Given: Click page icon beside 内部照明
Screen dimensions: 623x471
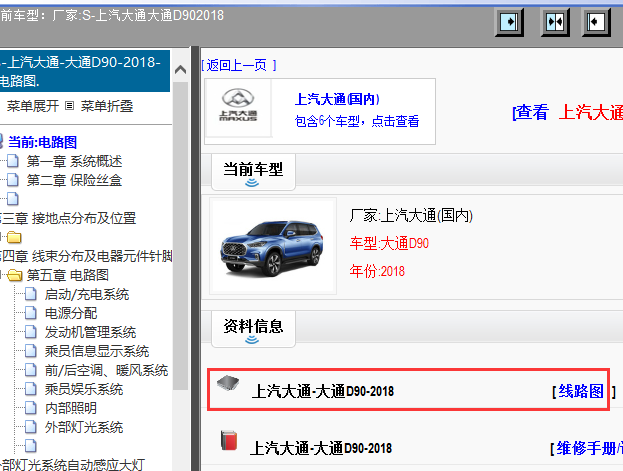Looking at the screenshot, I should (31, 408).
